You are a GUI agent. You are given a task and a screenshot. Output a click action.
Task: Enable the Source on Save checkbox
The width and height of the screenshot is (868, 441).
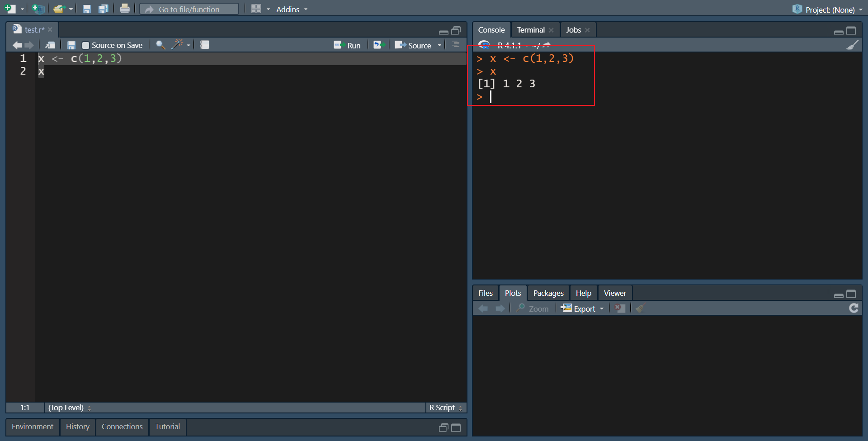[x=85, y=45]
